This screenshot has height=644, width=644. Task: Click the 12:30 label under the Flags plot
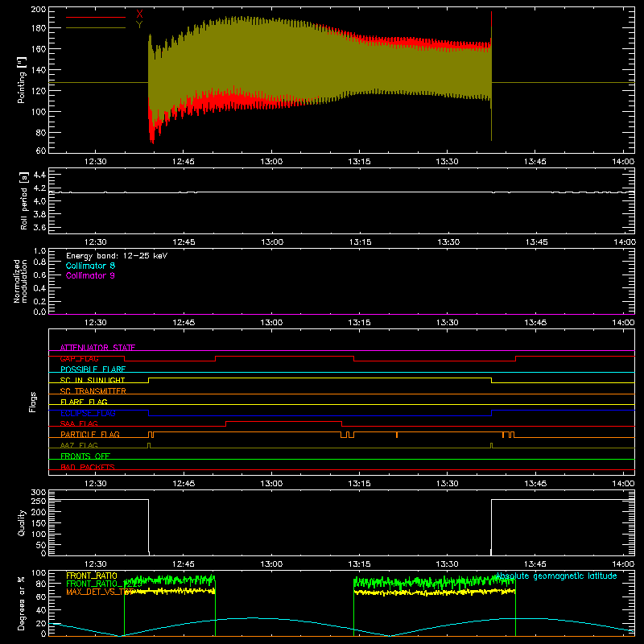click(96, 484)
